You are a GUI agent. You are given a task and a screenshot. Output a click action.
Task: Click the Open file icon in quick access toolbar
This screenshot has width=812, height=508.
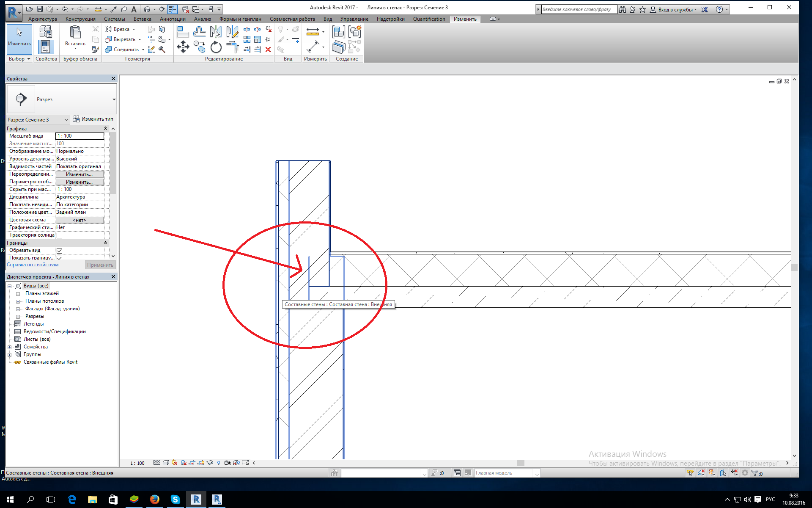coord(29,9)
